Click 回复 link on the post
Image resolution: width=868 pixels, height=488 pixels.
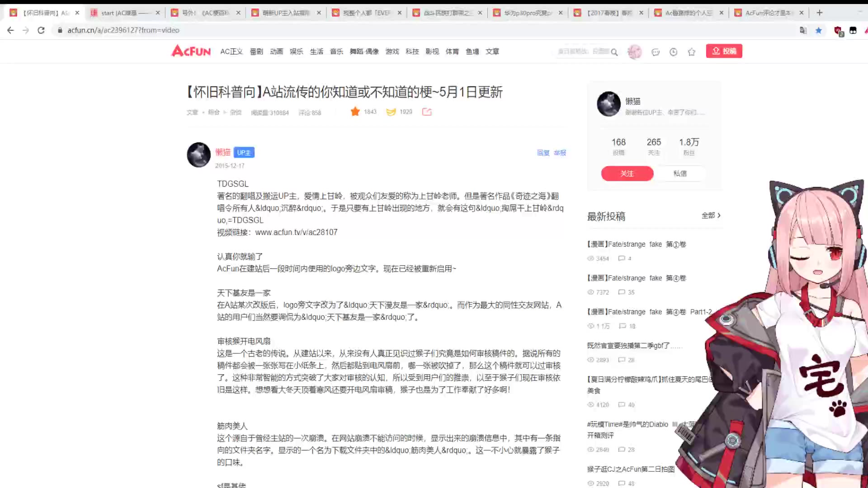click(543, 153)
